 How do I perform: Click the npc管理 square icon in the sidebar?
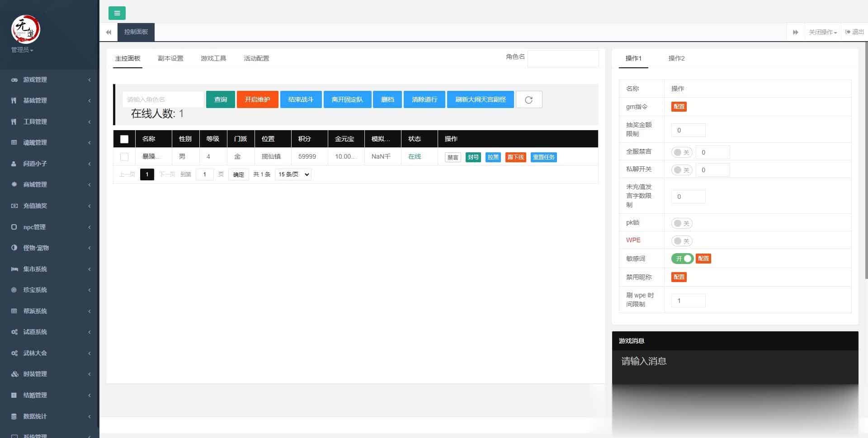(x=14, y=227)
